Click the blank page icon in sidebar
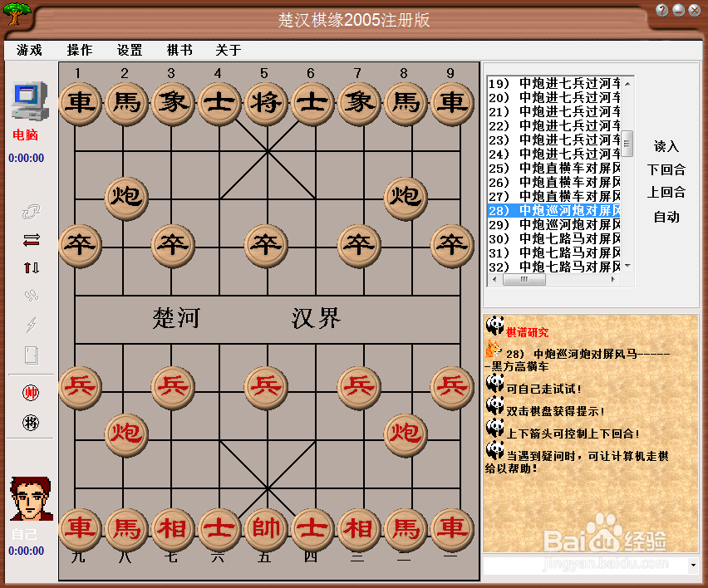708x588 pixels. 31,355
